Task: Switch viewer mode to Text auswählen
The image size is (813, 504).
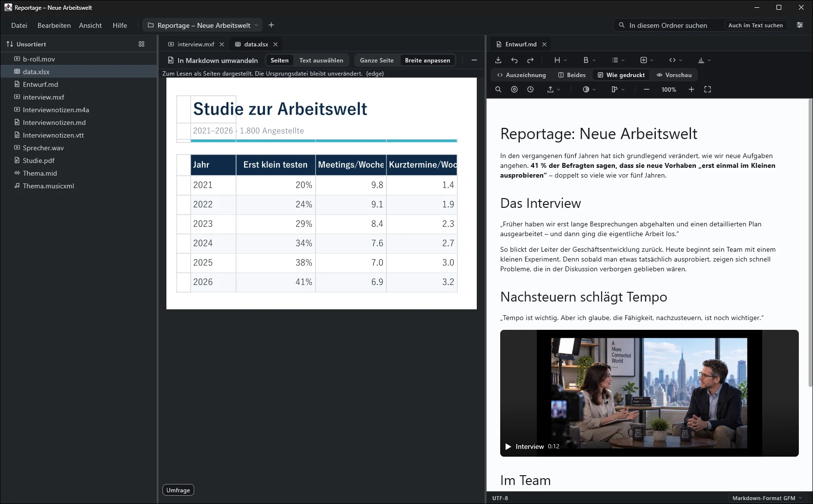Action: pos(321,60)
